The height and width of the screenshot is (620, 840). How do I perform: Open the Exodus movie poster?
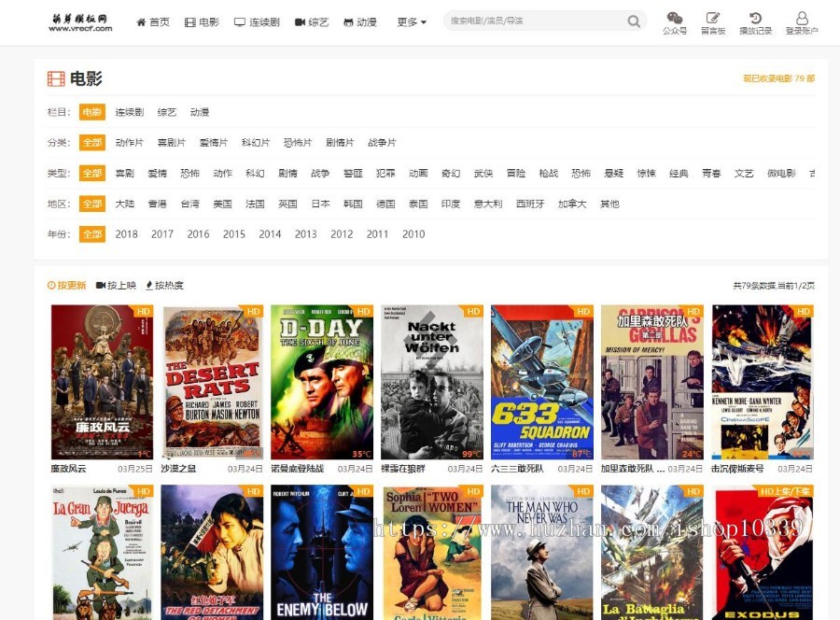(763, 553)
